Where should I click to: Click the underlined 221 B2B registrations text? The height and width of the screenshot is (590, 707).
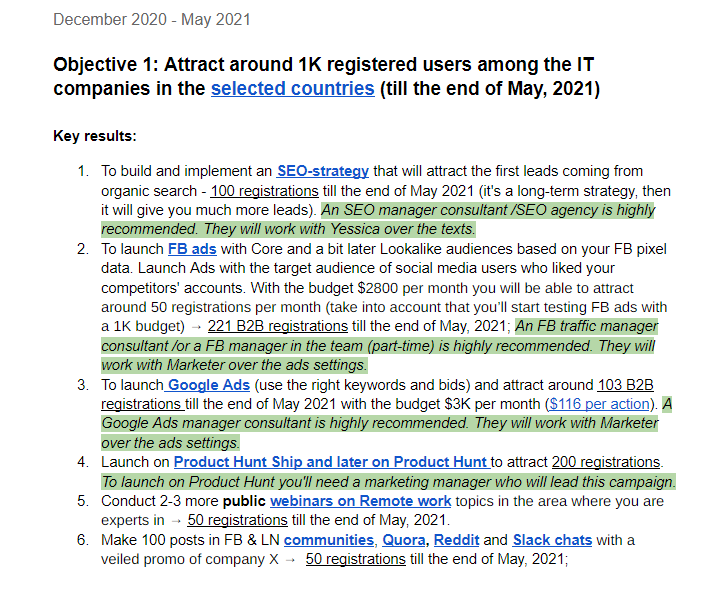coord(278,326)
